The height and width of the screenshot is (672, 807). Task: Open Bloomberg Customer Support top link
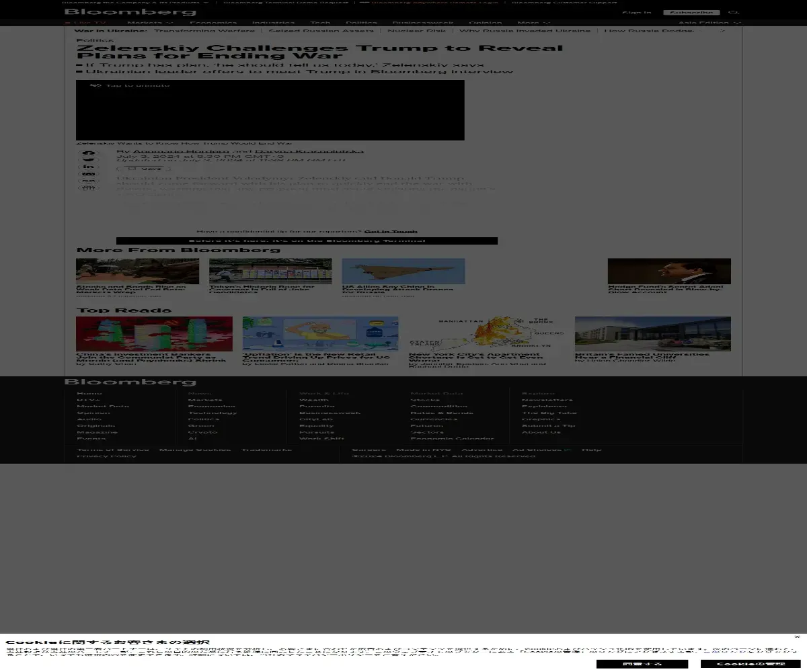[x=564, y=2]
